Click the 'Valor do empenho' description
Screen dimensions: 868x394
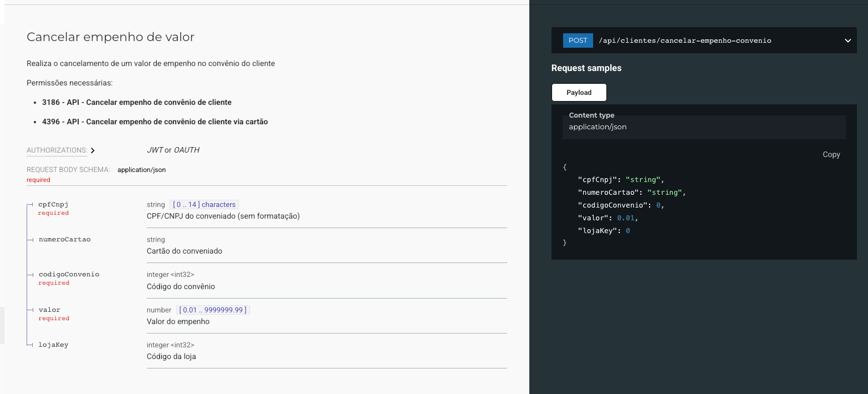click(x=178, y=322)
